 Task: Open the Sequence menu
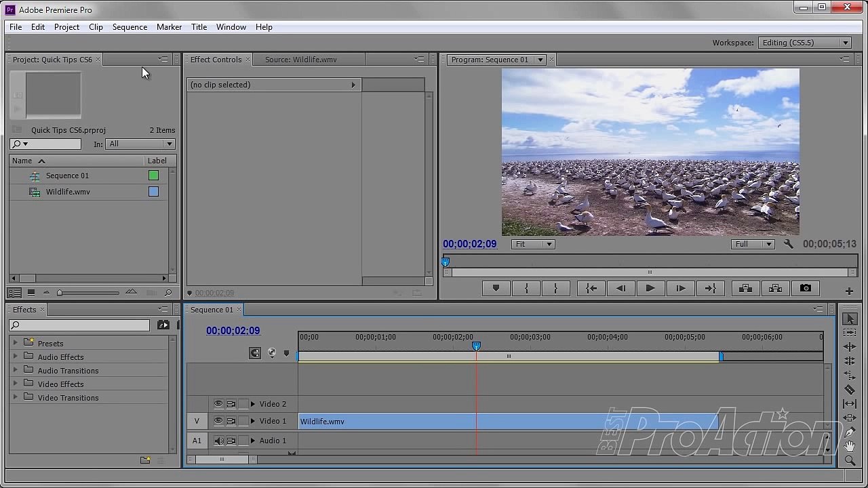point(130,27)
